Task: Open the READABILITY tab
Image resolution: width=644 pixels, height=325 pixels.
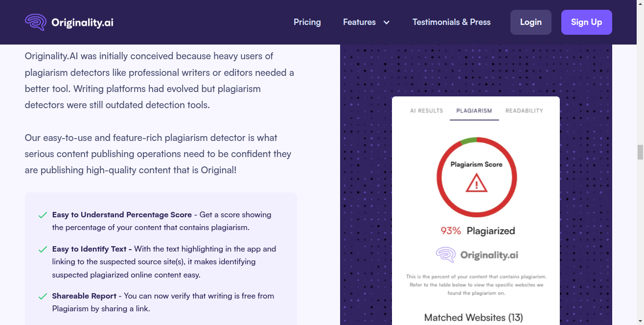Action: [524, 111]
